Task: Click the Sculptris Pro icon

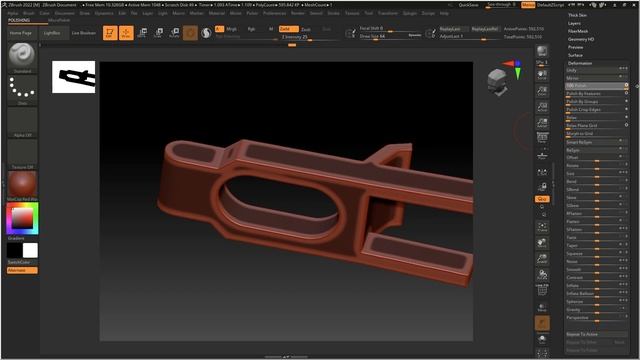Action: click(x=206, y=33)
